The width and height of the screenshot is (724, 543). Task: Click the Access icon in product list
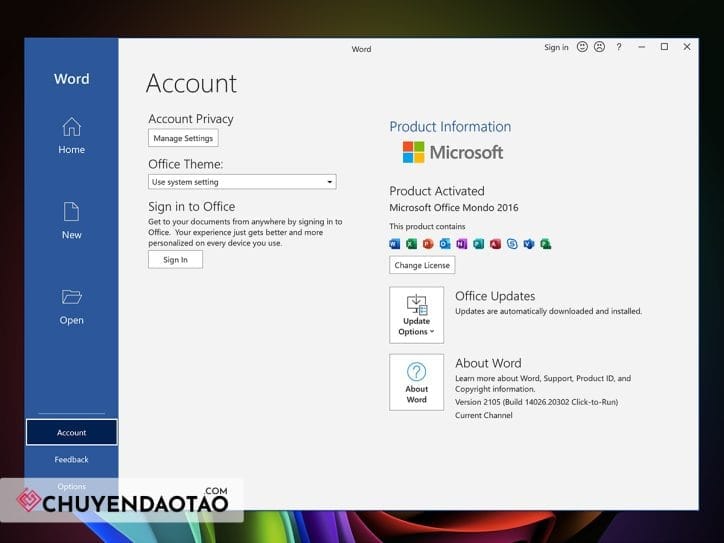495,243
